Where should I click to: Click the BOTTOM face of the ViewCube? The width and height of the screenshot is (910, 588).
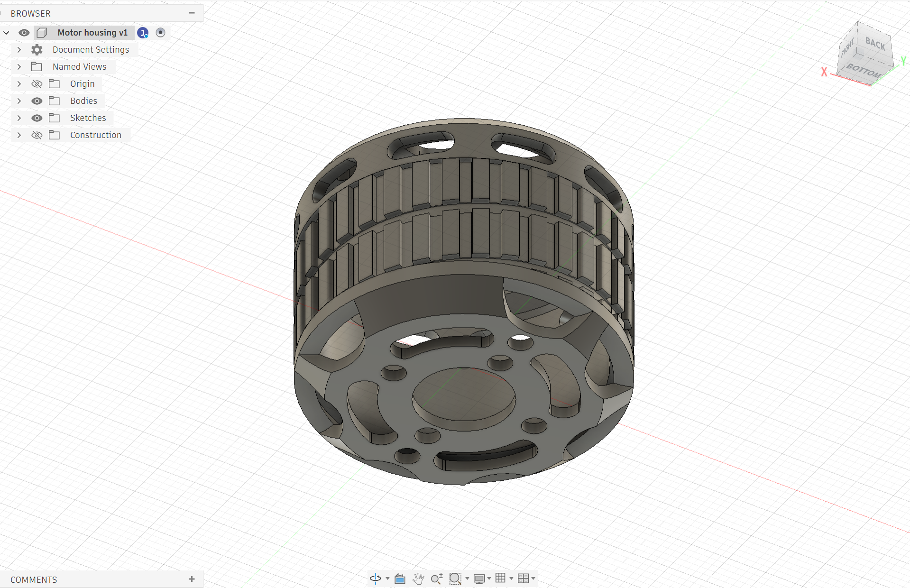(x=864, y=71)
